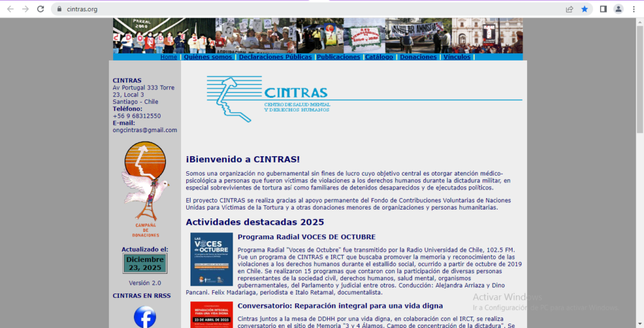Image resolution: width=644 pixels, height=328 pixels.
Task: Open the share page icon in address bar
Action: pos(569,9)
